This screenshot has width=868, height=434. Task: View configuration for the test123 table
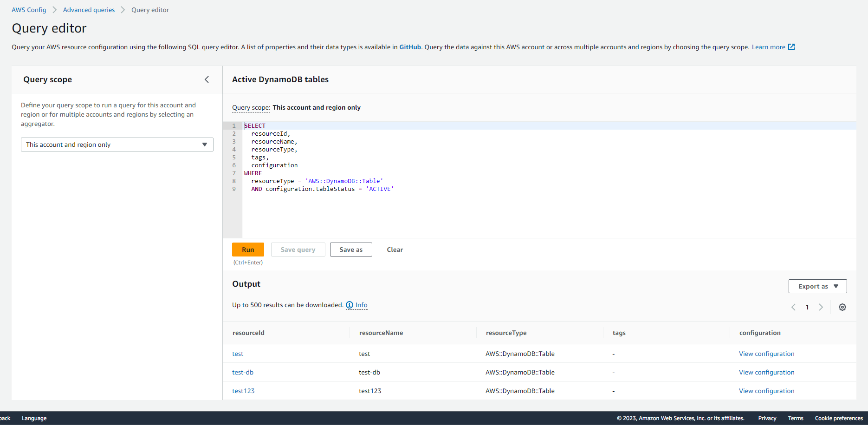(766, 391)
